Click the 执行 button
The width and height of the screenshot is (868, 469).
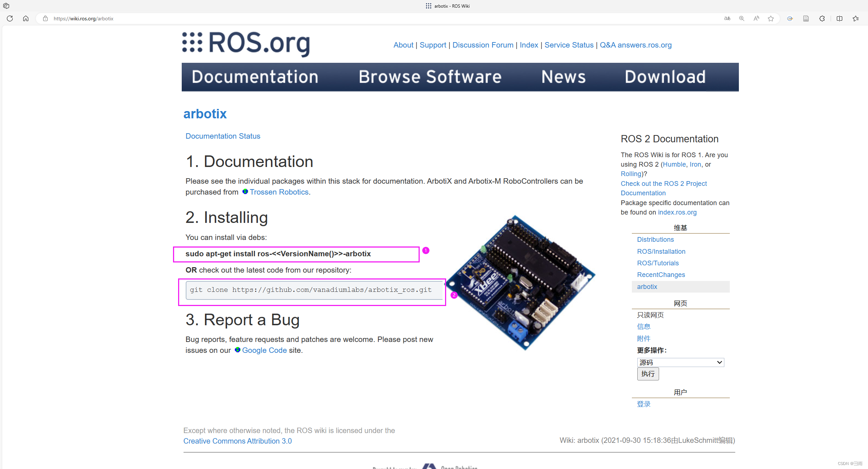click(x=648, y=374)
